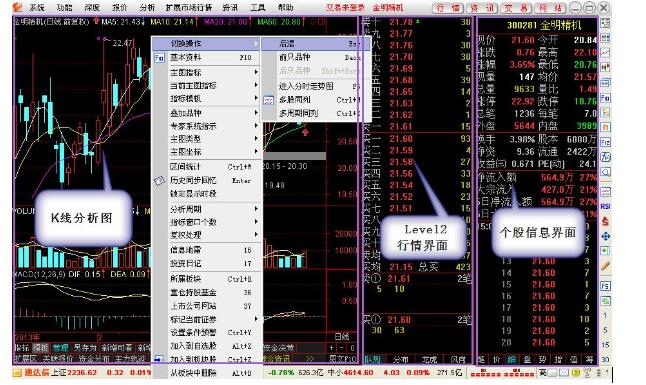Image resolution: width=646 pixels, height=385 pixels.
Task: Expand 切换操作 in context menu
Action: (x=206, y=43)
